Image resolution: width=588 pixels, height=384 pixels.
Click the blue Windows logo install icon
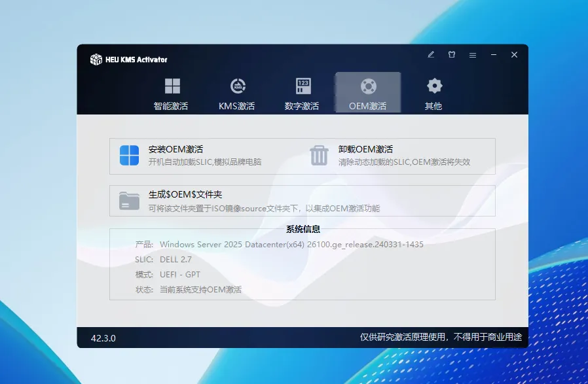tap(130, 156)
